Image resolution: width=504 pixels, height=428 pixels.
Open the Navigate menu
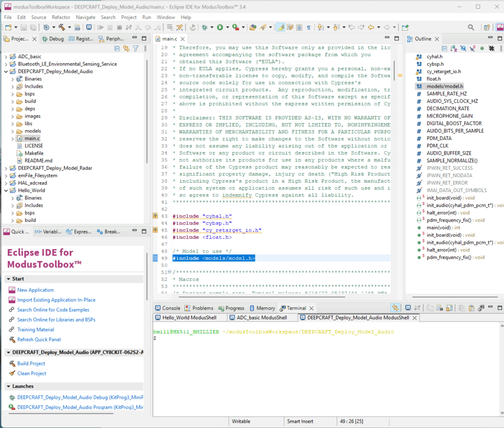86,17
